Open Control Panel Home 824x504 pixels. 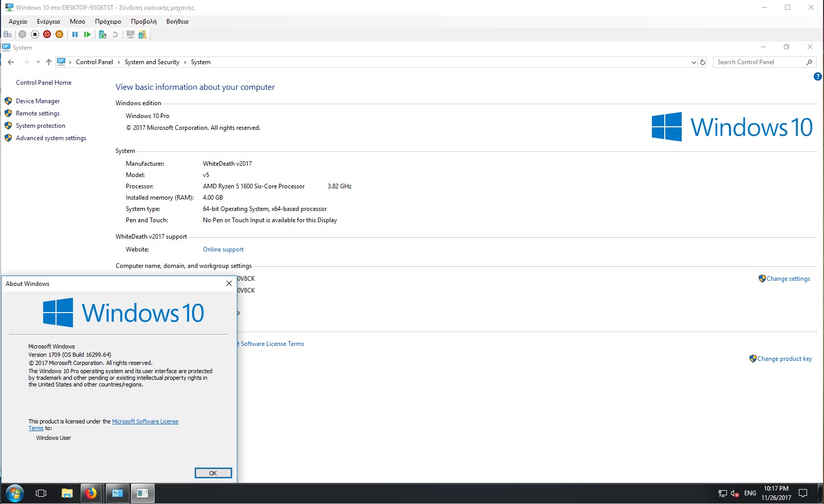click(x=44, y=83)
